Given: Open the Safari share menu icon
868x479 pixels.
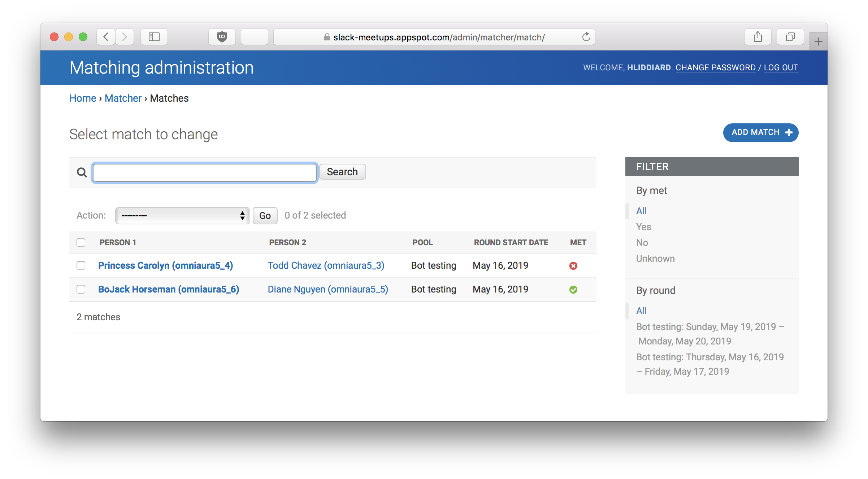Looking at the screenshot, I should click(x=758, y=37).
